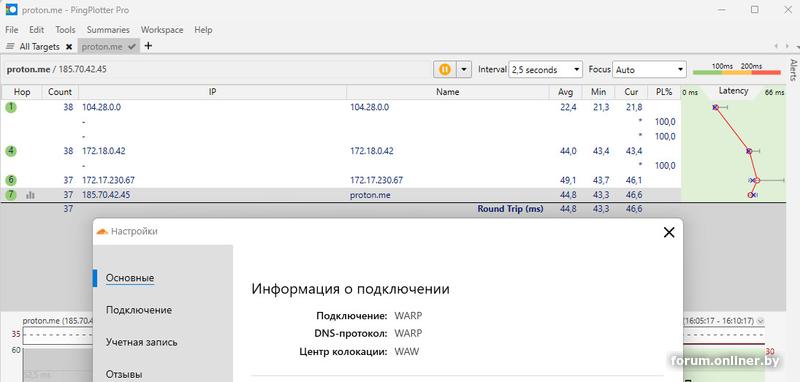Select Отзывы in settings sidebar

pos(124,374)
